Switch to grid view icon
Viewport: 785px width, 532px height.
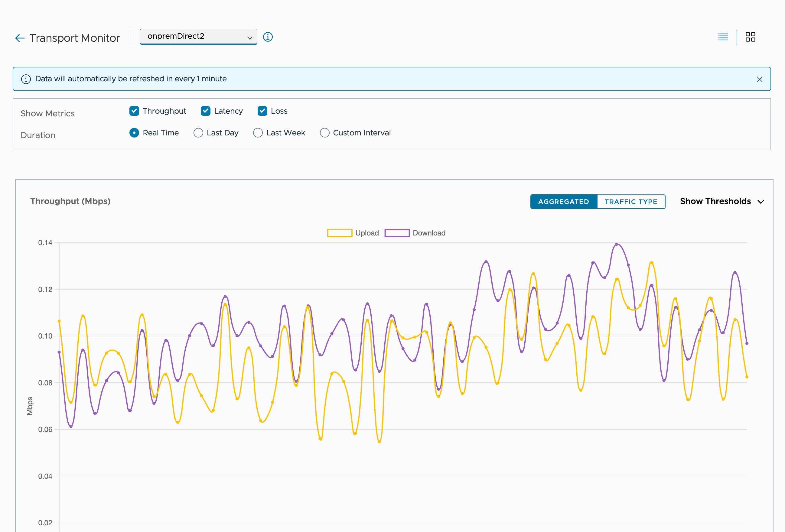750,37
